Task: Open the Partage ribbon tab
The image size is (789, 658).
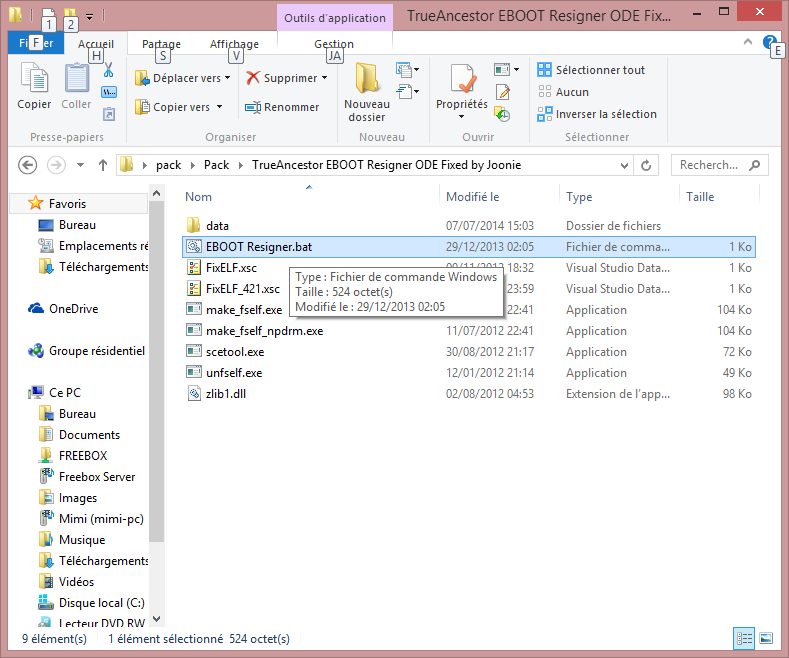Action: [x=161, y=44]
